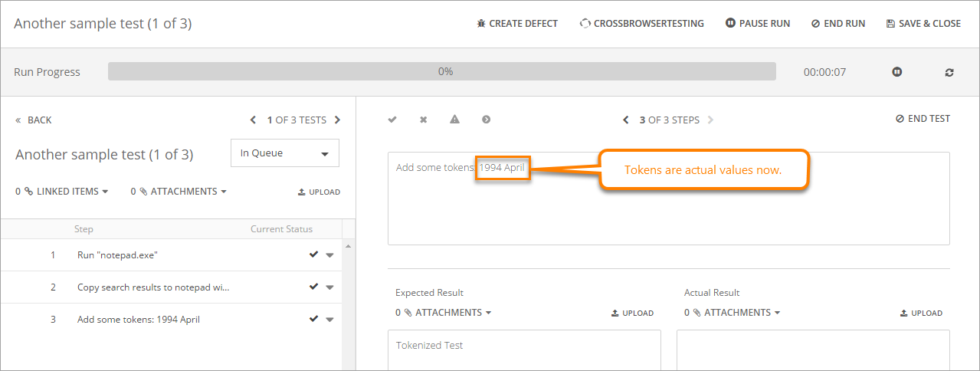Click Create Defect in top toolbar
980x371 pixels.
[516, 24]
